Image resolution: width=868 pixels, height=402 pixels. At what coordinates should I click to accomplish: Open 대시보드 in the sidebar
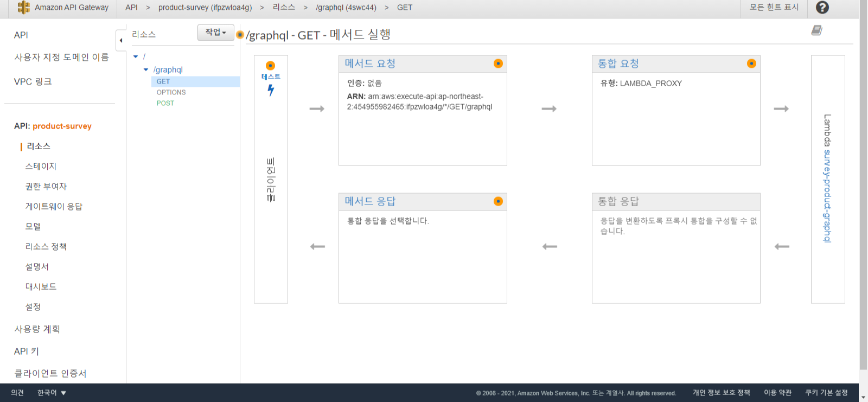(x=41, y=286)
